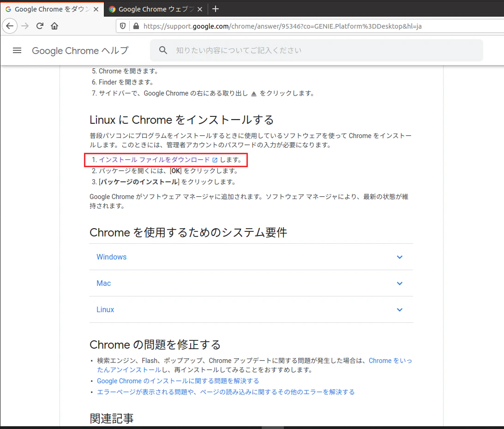Switch to the Google Chrome web browser tab

point(156,9)
